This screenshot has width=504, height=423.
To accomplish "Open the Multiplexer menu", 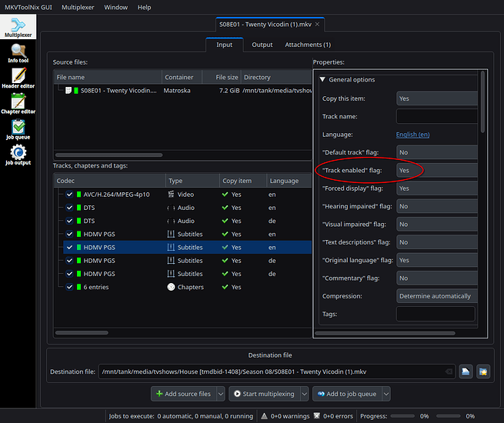I will pos(78,7).
